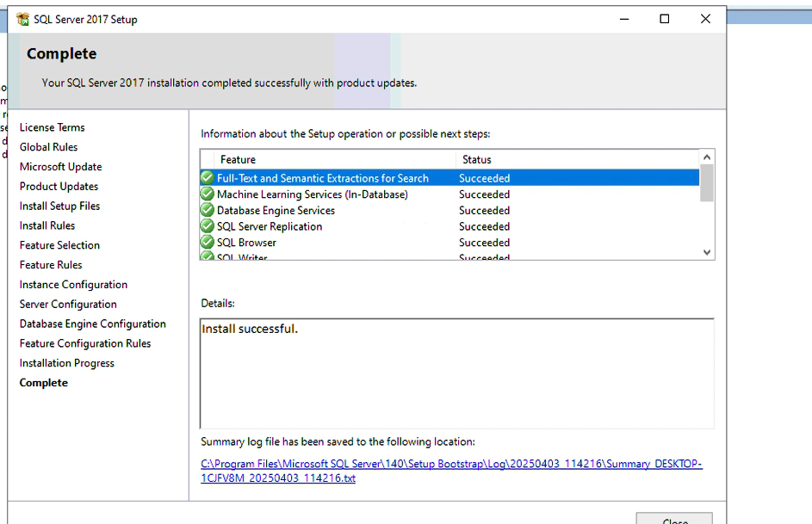The image size is (812, 524).
Task: Click Succeeded status for Database Engine Services
Action: coord(484,211)
